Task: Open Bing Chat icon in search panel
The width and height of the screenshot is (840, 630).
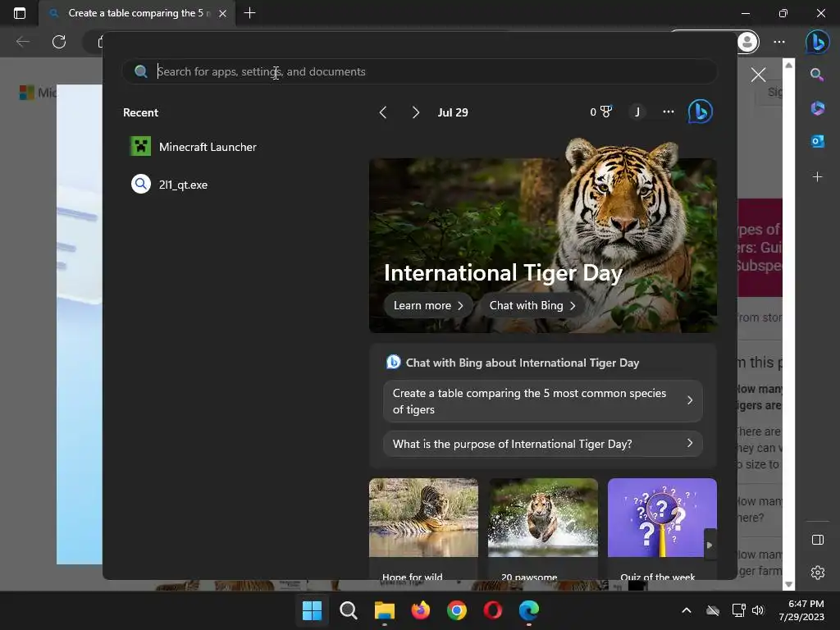Action: pyautogui.click(x=701, y=112)
